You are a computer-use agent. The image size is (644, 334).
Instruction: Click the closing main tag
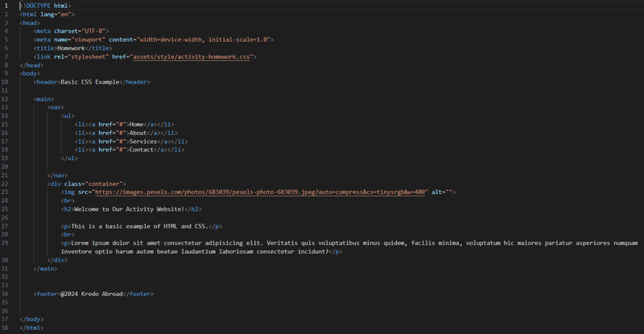click(45, 268)
